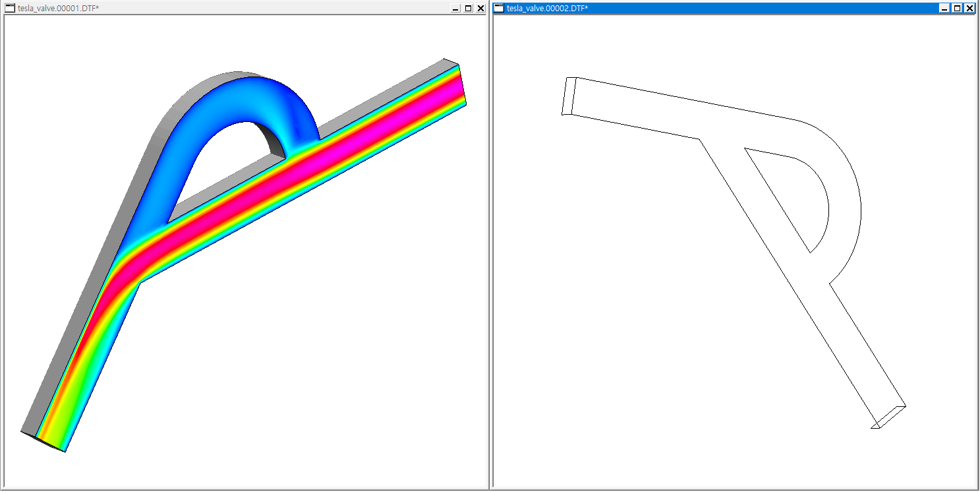Maximize the tesla_valve.00001.DTF window
Screen dimensions: 980x492
tap(468, 8)
